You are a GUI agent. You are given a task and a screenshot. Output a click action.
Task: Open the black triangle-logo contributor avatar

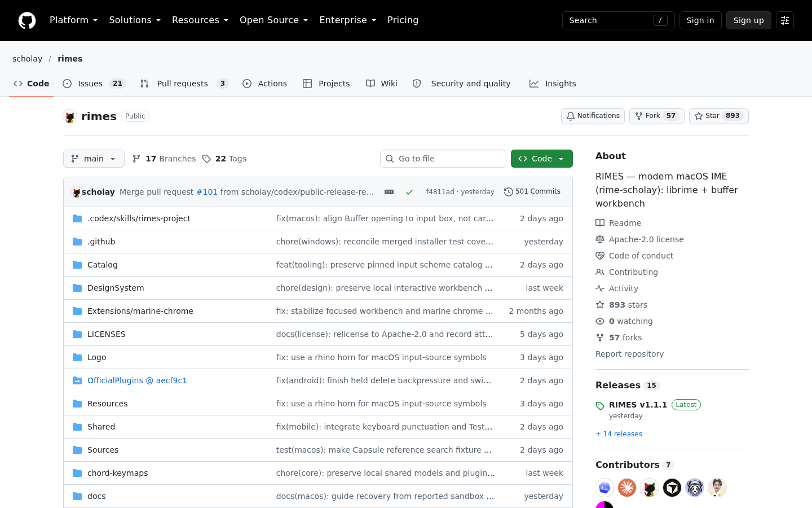coord(672,488)
